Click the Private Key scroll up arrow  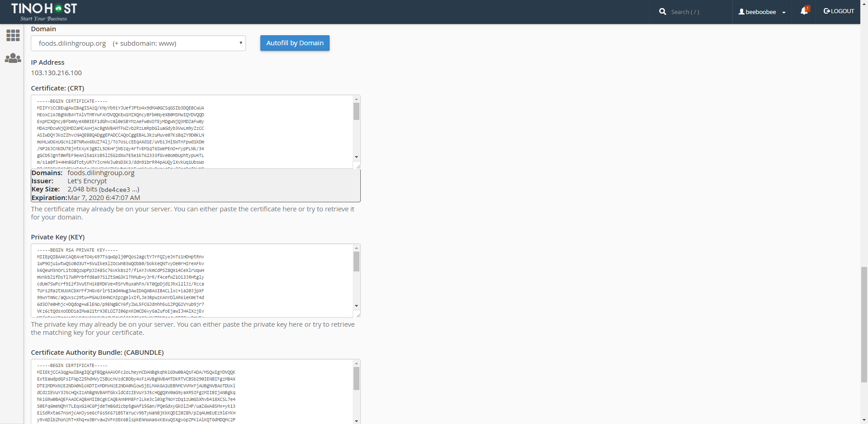356,248
